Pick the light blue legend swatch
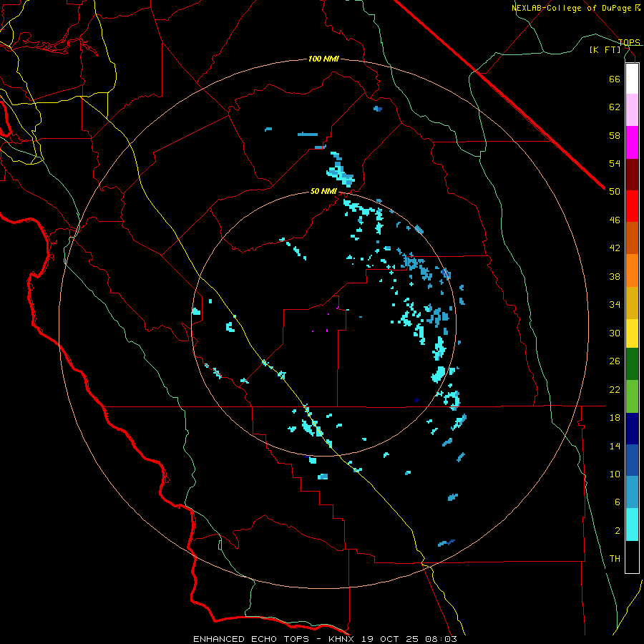The height and width of the screenshot is (644, 644). point(632,492)
